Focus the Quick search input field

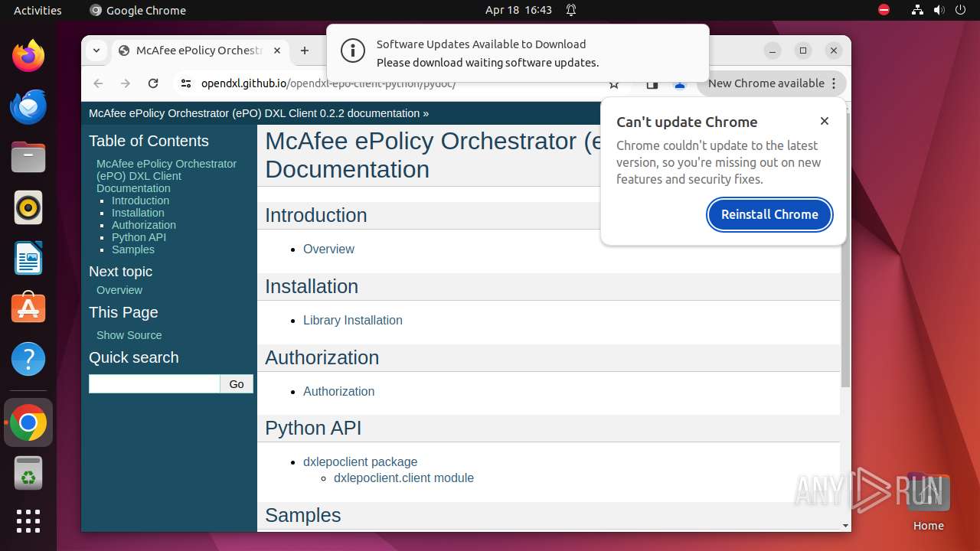155,384
